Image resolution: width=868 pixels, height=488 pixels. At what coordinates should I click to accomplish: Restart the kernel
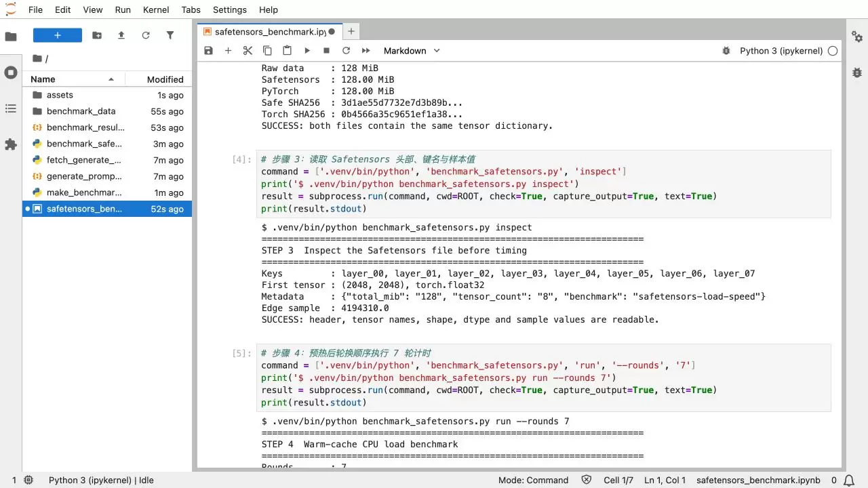[346, 51]
